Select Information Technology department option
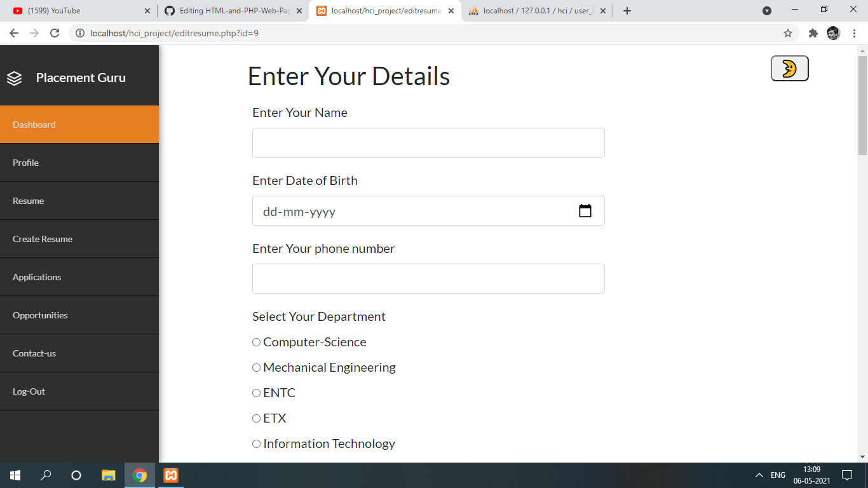The height and width of the screenshot is (488, 868). coord(256,444)
